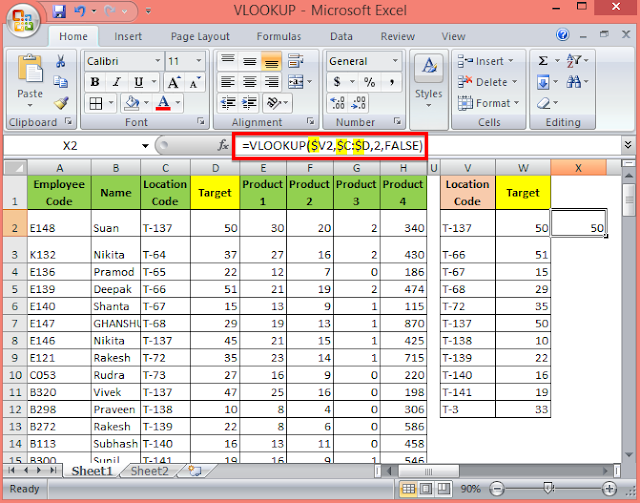Open the Formulas ribbon tab
The height and width of the screenshot is (503, 640).
(x=279, y=36)
